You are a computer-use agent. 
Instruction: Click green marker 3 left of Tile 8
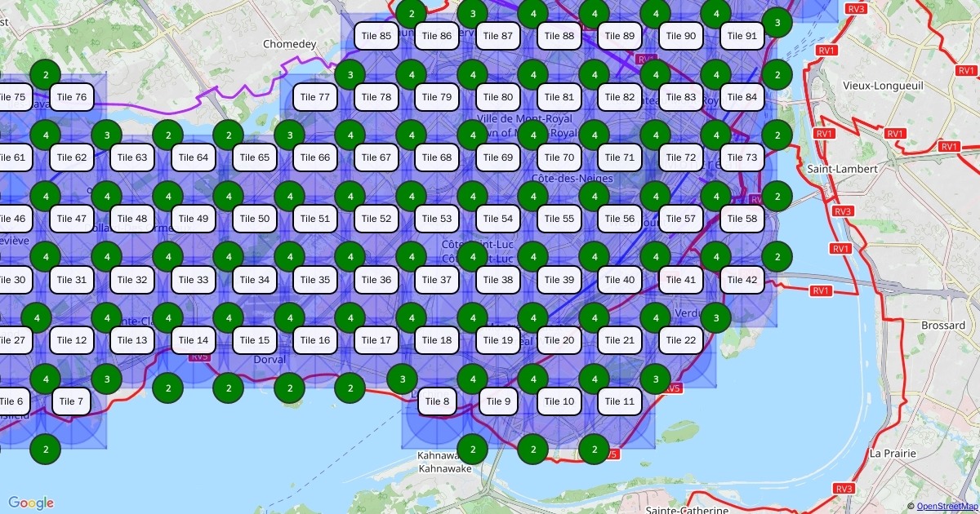point(402,379)
